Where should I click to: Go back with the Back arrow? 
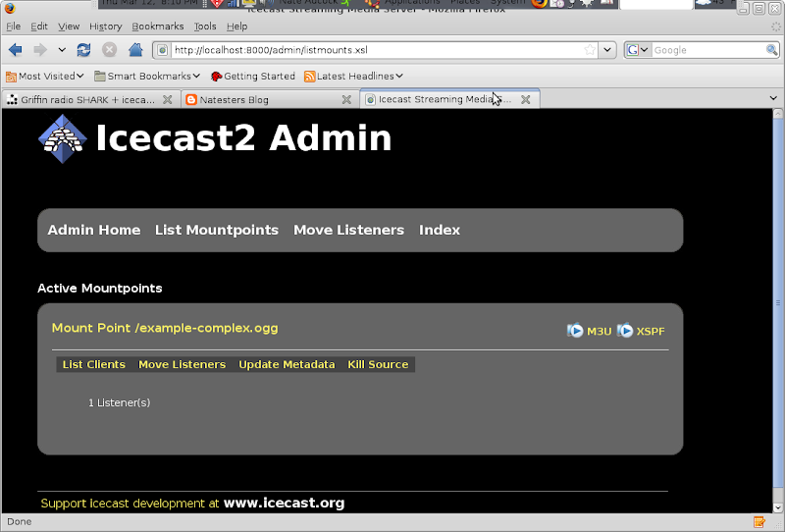15,50
